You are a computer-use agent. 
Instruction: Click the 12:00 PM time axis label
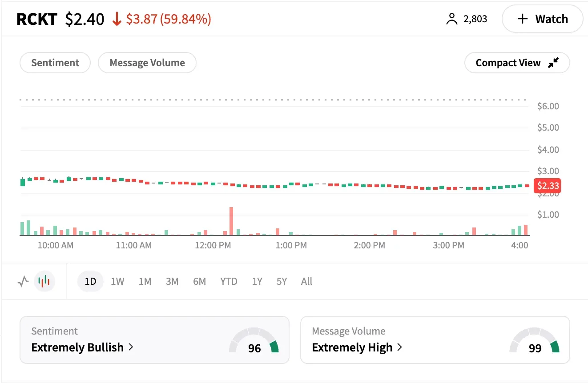[213, 245]
